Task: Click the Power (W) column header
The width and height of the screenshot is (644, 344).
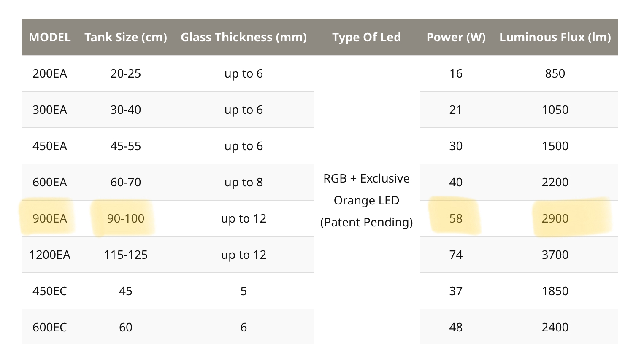Action: pos(456,37)
